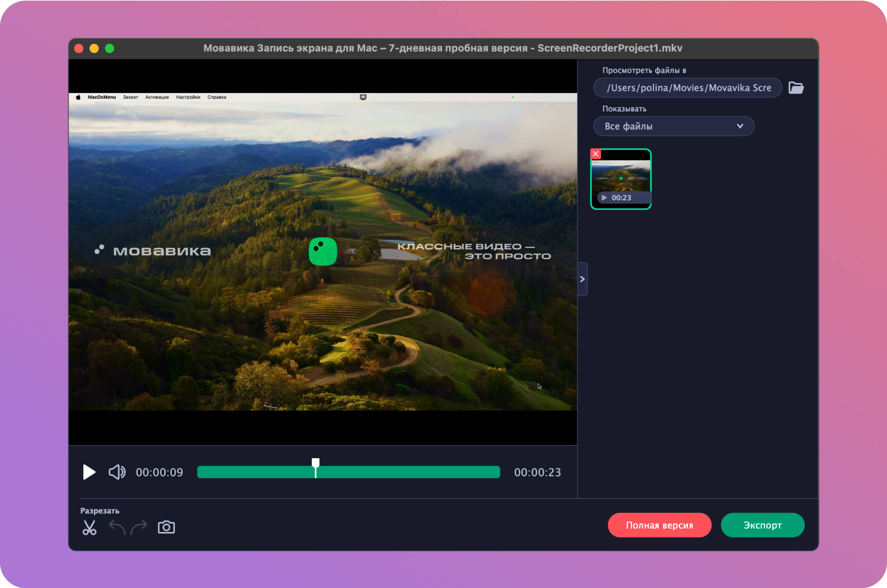Screen dimensions: 887x588
Task: Open Настройки menu in preview
Action: click(188, 97)
